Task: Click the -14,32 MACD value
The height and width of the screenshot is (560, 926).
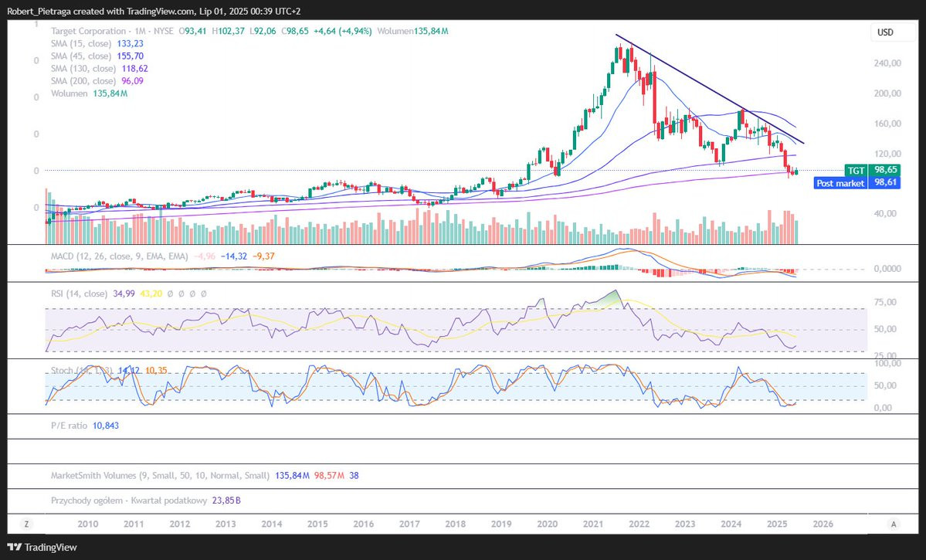Action: pos(234,256)
